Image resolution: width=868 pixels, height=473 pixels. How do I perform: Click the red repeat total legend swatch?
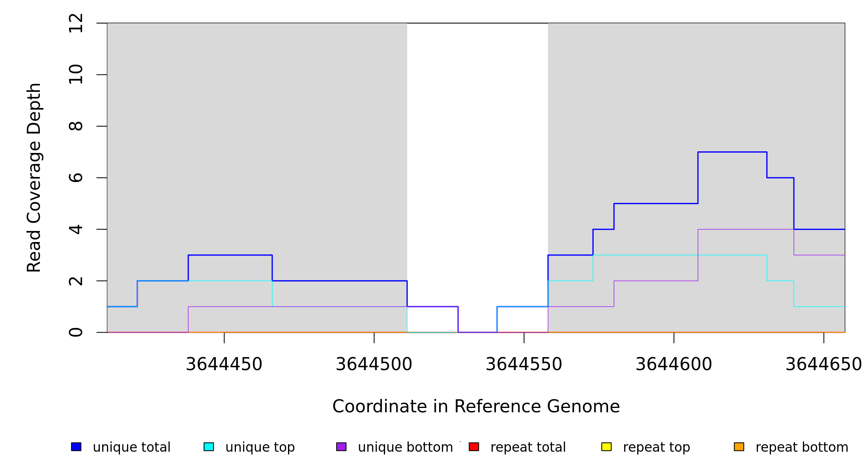tap(474, 447)
